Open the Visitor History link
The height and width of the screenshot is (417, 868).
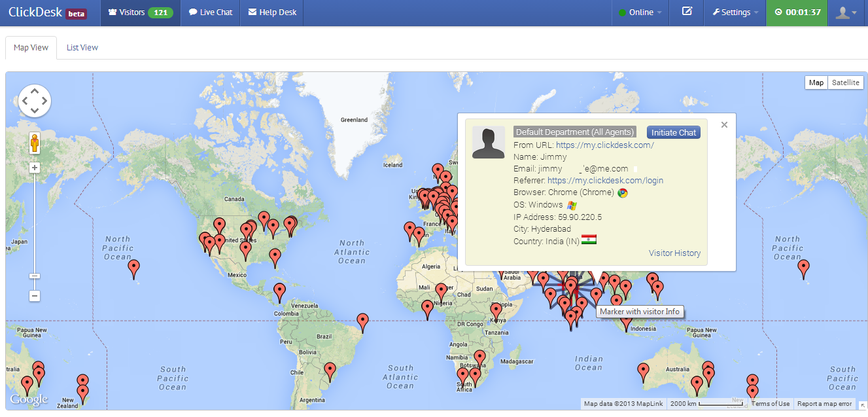tap(674, 253)
